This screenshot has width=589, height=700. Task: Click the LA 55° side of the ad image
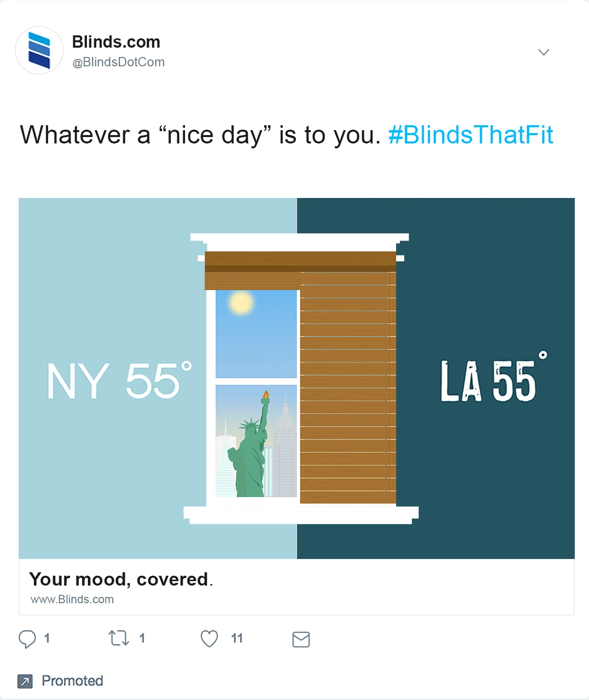point(491,381)
